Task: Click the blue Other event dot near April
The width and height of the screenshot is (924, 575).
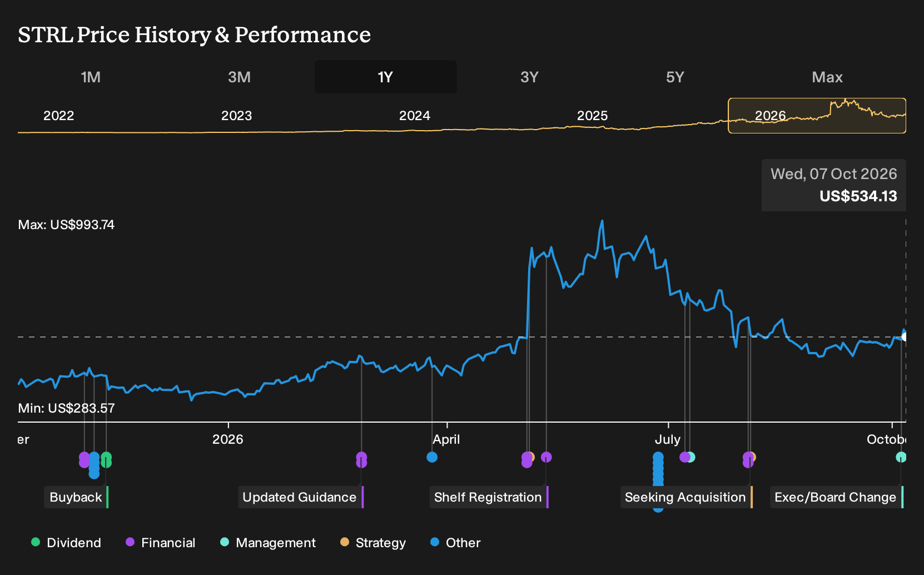Action: click(x=432, y=457)
